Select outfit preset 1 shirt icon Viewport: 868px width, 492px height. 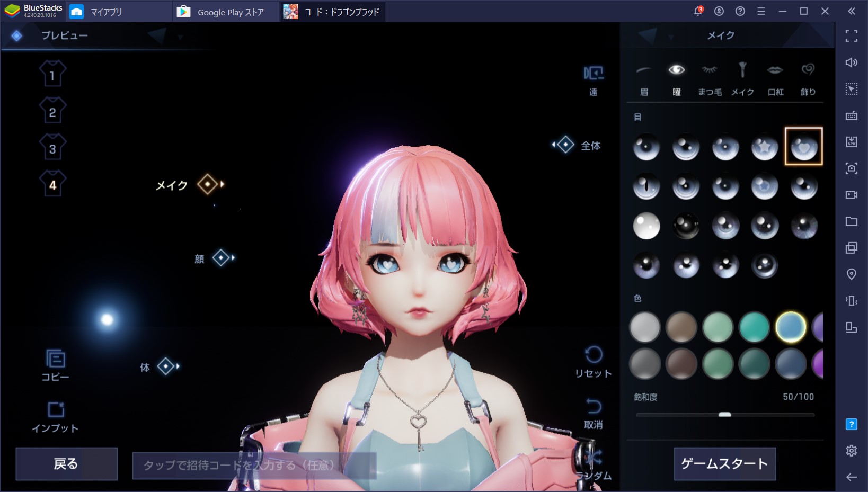(x=52, y=74)
